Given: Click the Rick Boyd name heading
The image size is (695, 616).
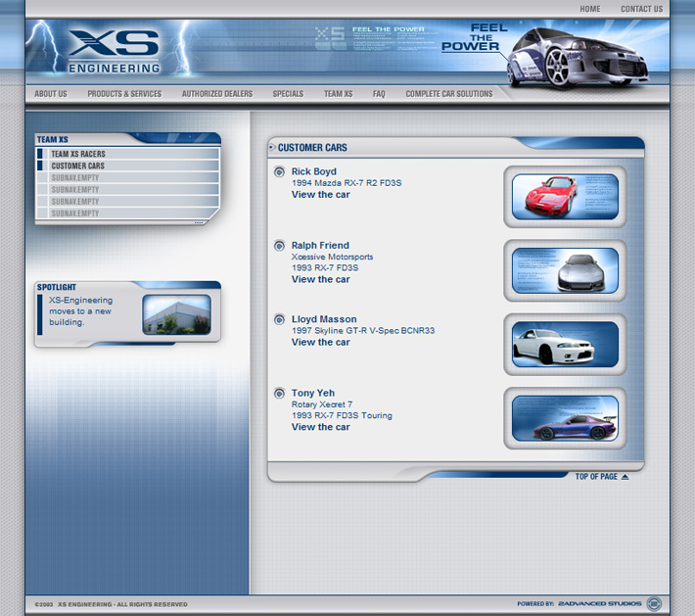Looking at the screenshot, I should tap(314, 171).
